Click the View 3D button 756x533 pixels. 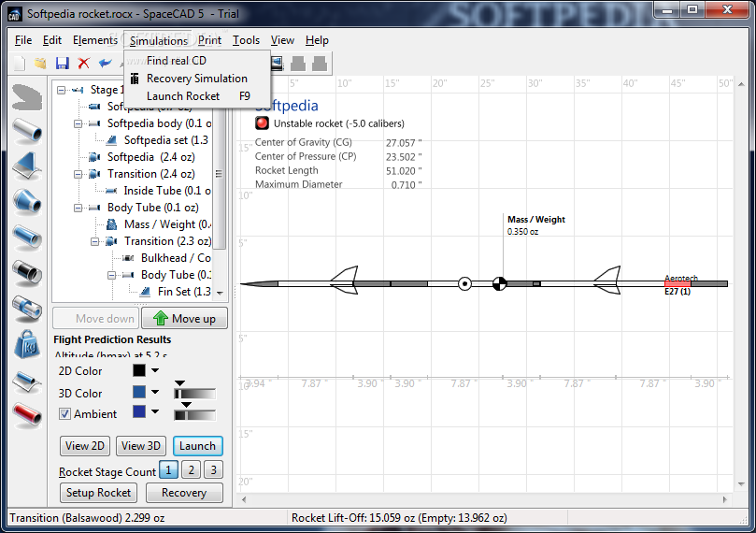pyautogui.click(x=141, y=446)
